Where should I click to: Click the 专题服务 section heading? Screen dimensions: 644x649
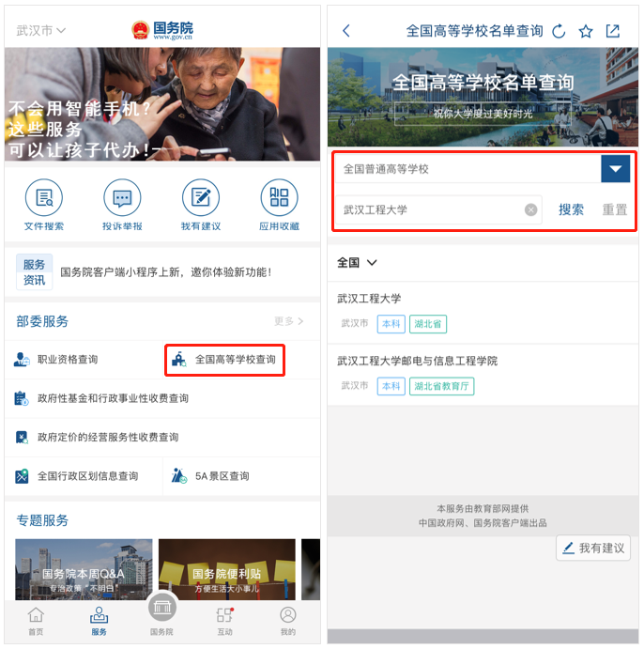click(42, 520)
